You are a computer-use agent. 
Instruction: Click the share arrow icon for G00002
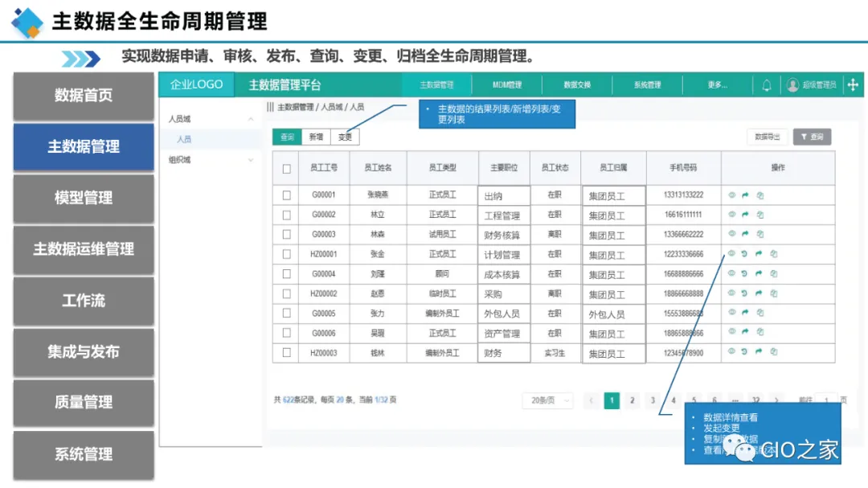click(x=745, y=215)
